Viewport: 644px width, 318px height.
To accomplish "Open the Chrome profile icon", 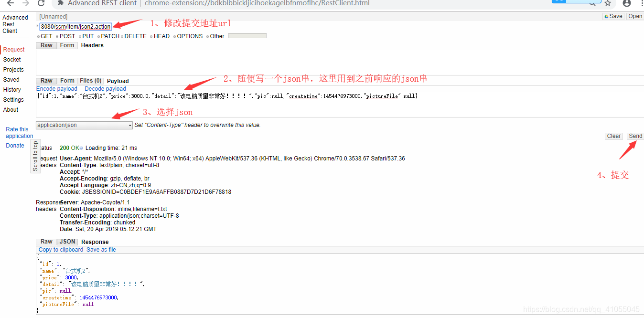I will click(626, 3).
